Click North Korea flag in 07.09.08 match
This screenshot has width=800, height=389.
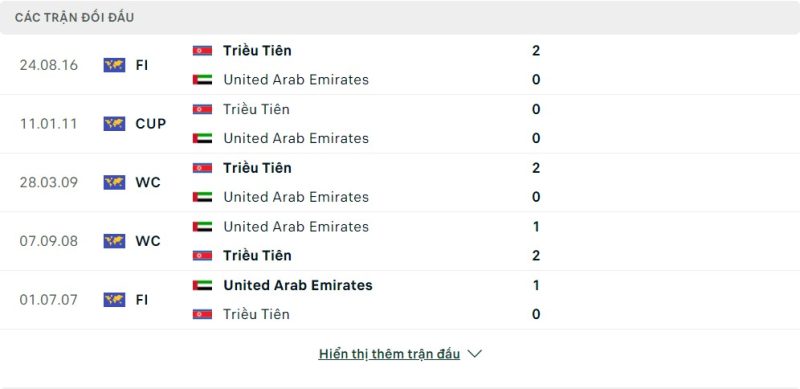click(203, 256)
